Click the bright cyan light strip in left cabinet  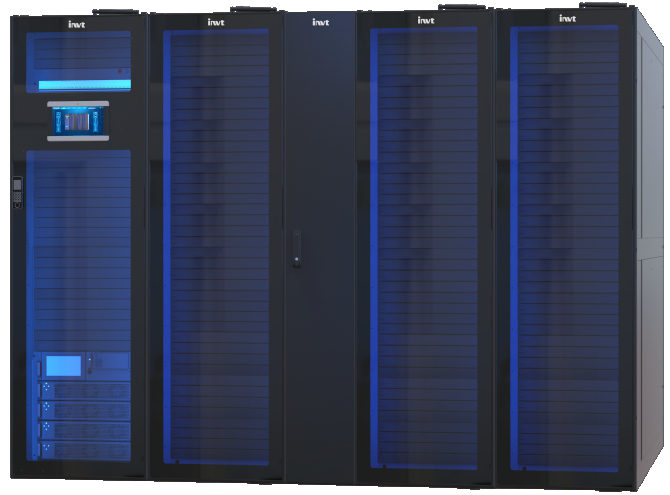(x=78, y=85)
